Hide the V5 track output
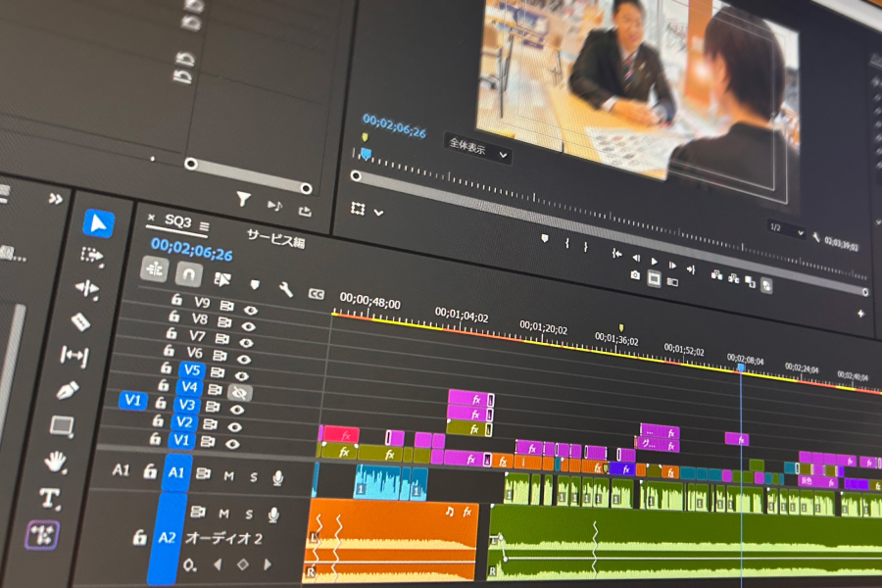Viewport: 882px width, 588px height. (241, 376)
